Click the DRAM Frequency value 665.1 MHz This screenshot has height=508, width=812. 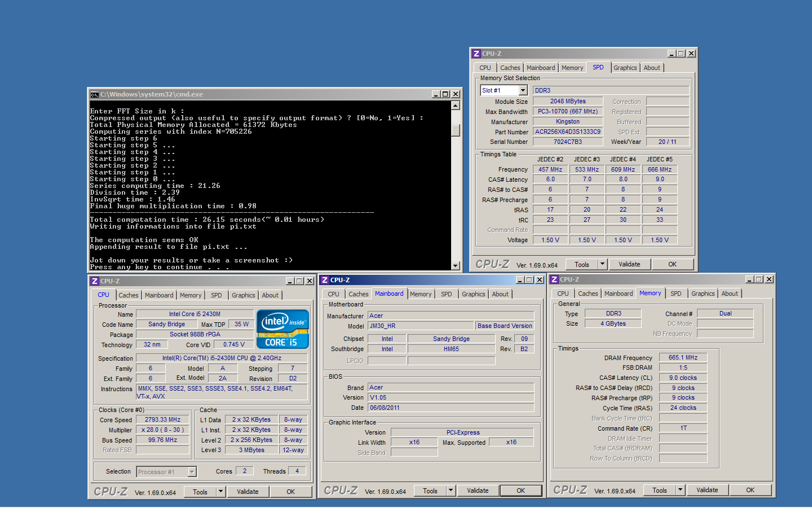[x=683, y=357]
